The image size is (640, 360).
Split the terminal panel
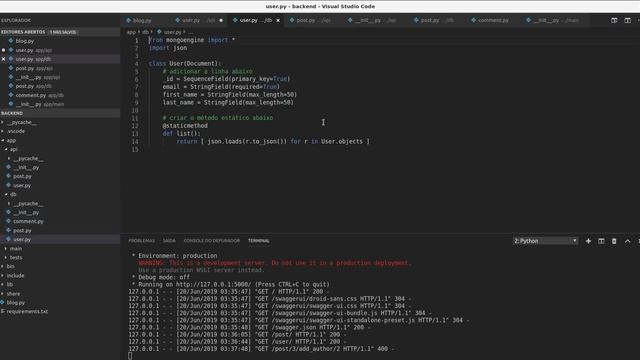pos(601,241)
